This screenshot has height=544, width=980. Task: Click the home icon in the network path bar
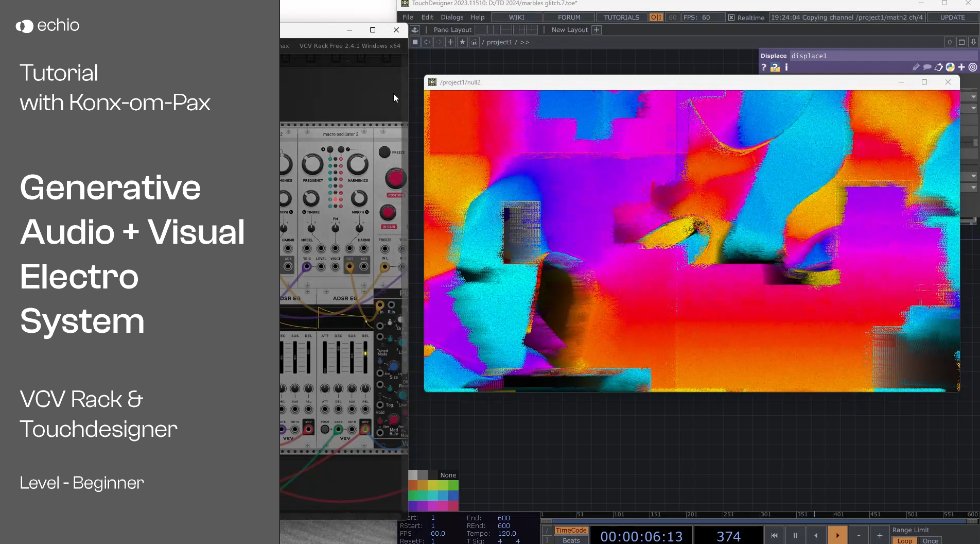tap(474, 42)
